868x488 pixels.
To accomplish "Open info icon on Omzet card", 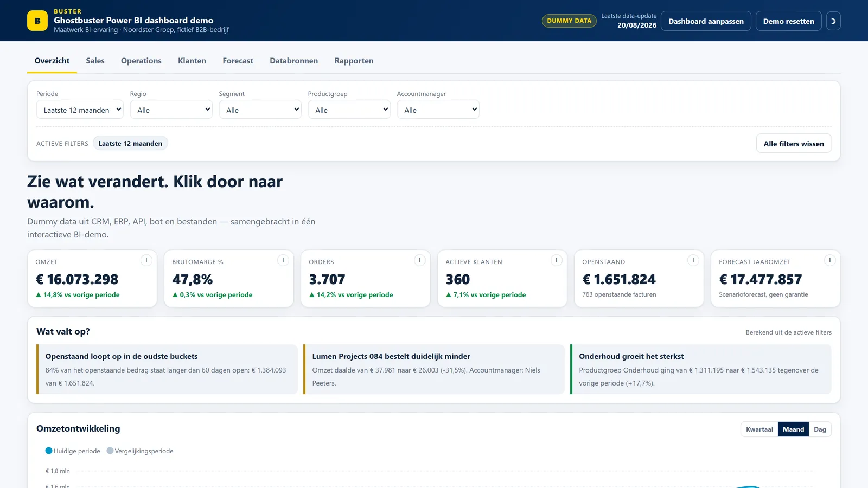I will [x=146, y=260].
